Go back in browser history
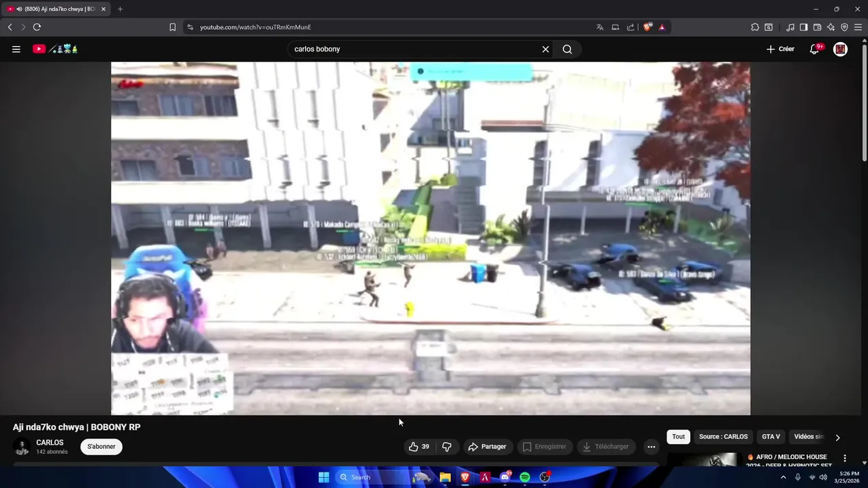The image size is (868, 488). [x=9, y=27]
